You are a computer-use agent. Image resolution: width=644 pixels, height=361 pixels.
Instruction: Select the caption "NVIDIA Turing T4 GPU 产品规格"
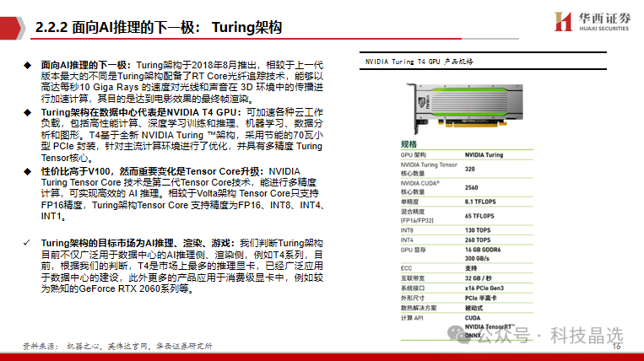[x=419, y=62]
